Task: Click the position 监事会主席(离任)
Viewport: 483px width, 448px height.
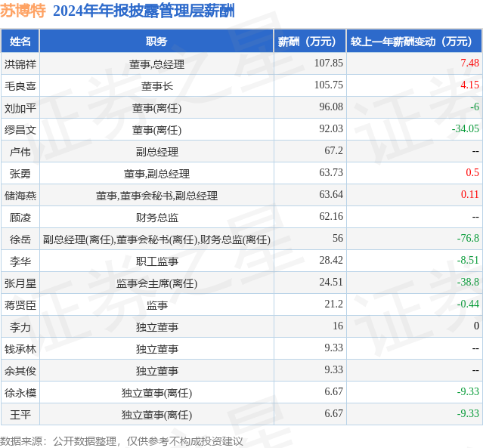Action: point(156,283)
